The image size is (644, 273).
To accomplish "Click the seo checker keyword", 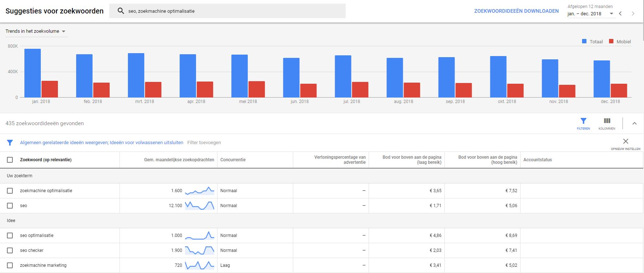I will point(32,250).
